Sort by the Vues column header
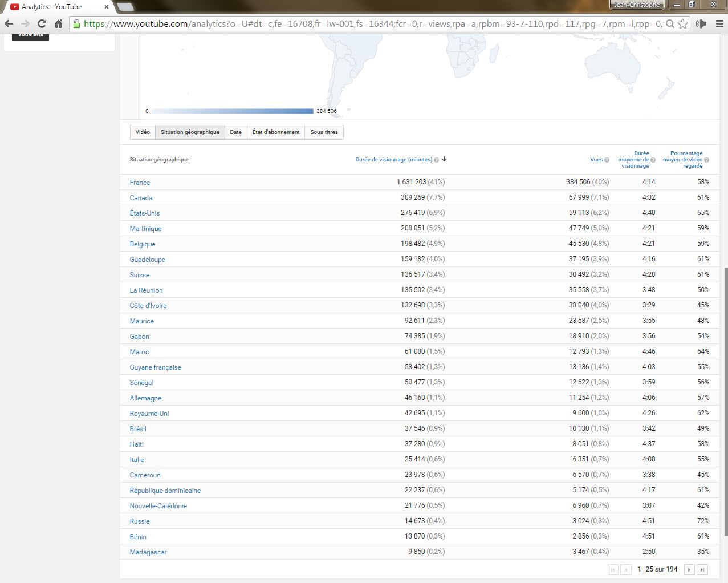 596,160
